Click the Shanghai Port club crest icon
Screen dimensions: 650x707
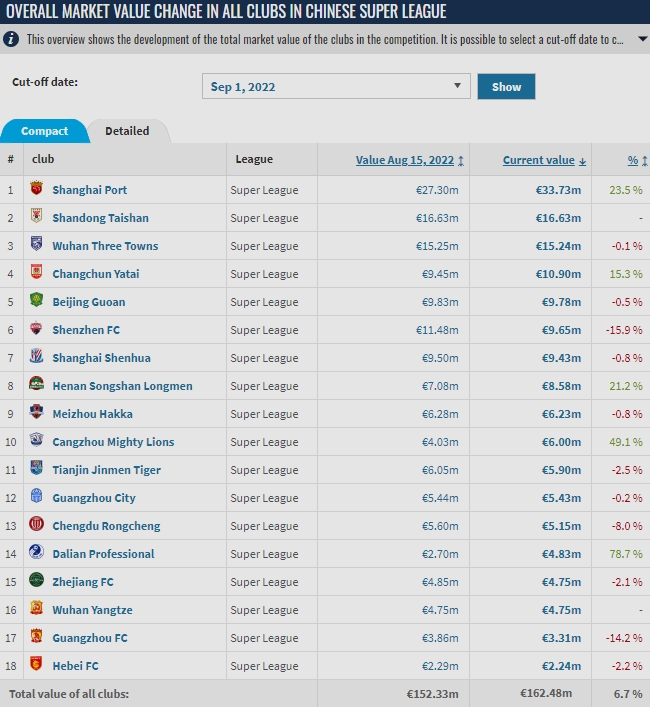click(37, 189)
